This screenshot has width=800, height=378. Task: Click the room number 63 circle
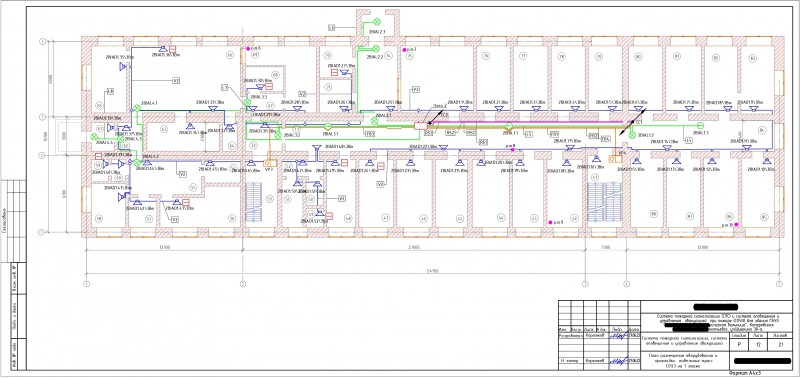click(x=164, y=128)
